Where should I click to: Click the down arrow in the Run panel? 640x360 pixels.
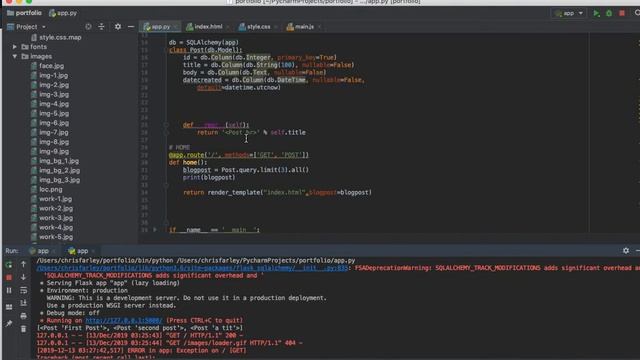[23, 277]
